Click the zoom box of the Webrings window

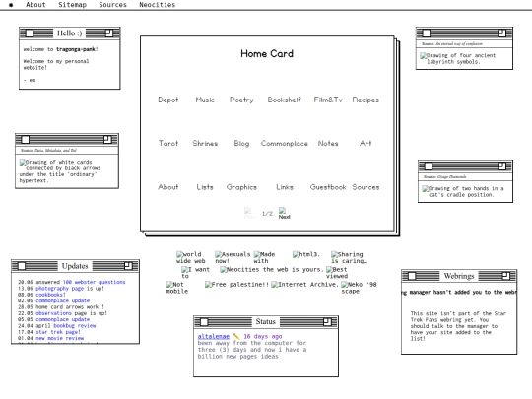[x=505, y=276]
